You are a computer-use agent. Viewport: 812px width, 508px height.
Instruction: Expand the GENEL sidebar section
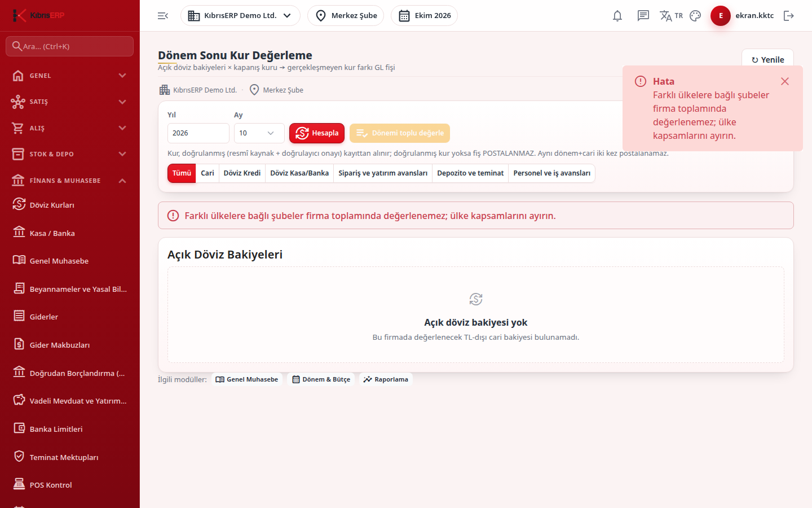point(70,76)
